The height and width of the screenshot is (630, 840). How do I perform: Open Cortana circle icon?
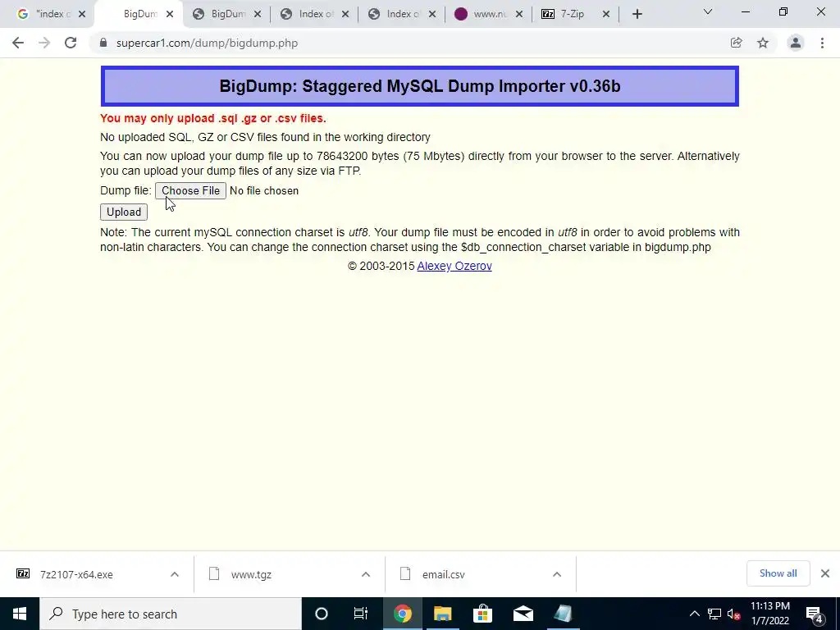pos(322,614)
